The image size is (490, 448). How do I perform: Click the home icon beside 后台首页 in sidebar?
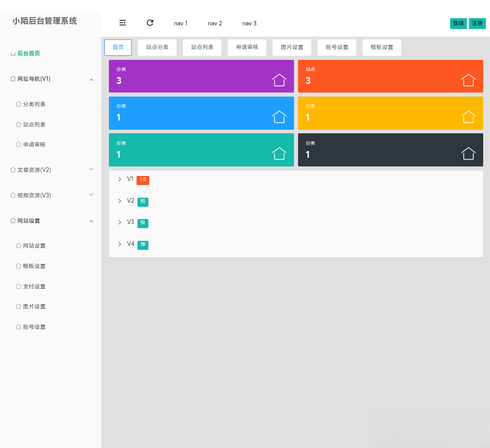pyautogui.click(x=12, y=53)
